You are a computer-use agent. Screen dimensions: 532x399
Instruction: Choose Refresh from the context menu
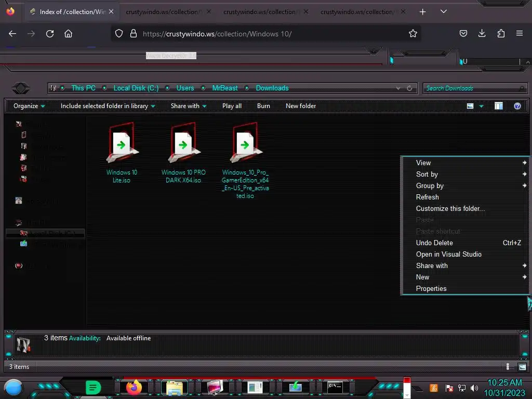(x=465, y=197)
